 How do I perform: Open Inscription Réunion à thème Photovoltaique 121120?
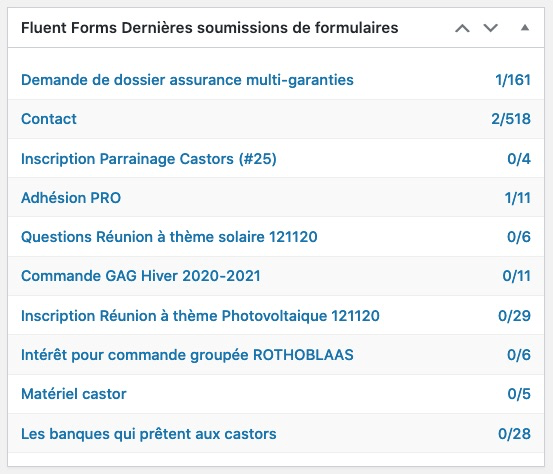[200, 316]
